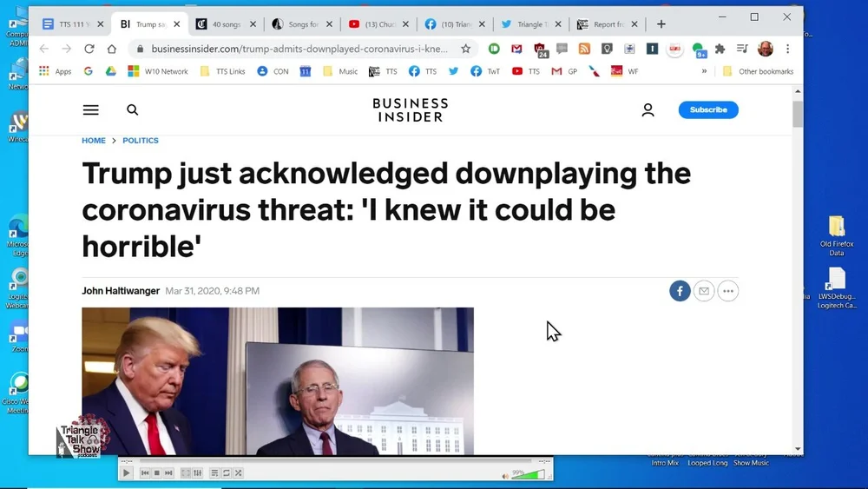Toggle loop mode in the media player
The height and width of the screenshot is (489, 868).
point(227,473)
